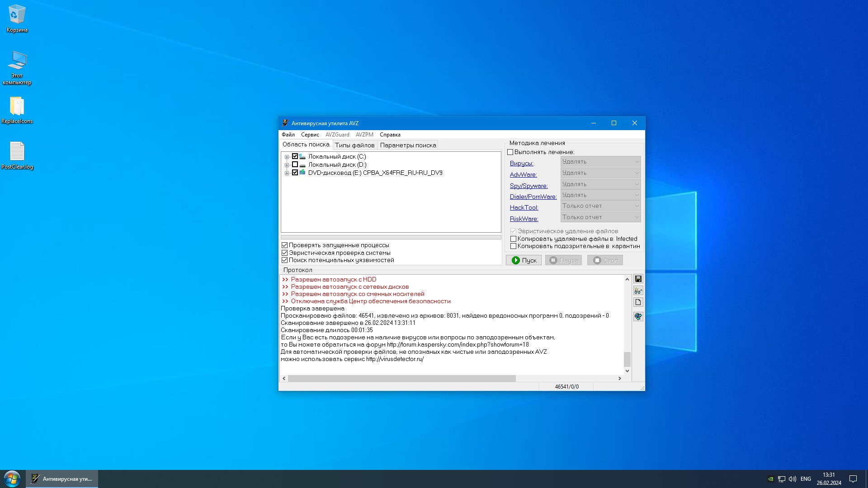Viewport: 868px width, 488px height.
Task: Click the save protocol floppy disk icon
Action: click(638, 279)
